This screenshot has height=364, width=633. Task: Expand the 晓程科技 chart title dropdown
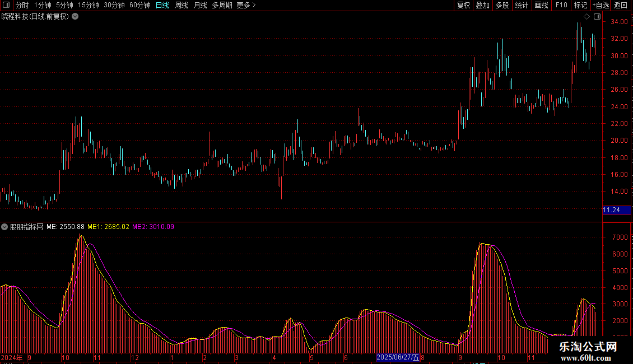[x=75, y=17]
